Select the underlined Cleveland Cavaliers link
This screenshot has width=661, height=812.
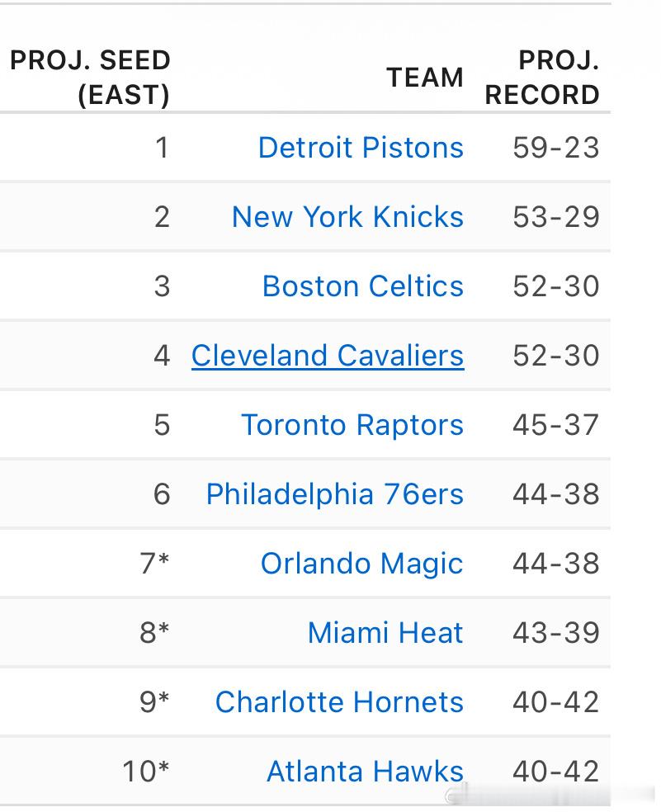click(328, 356)
